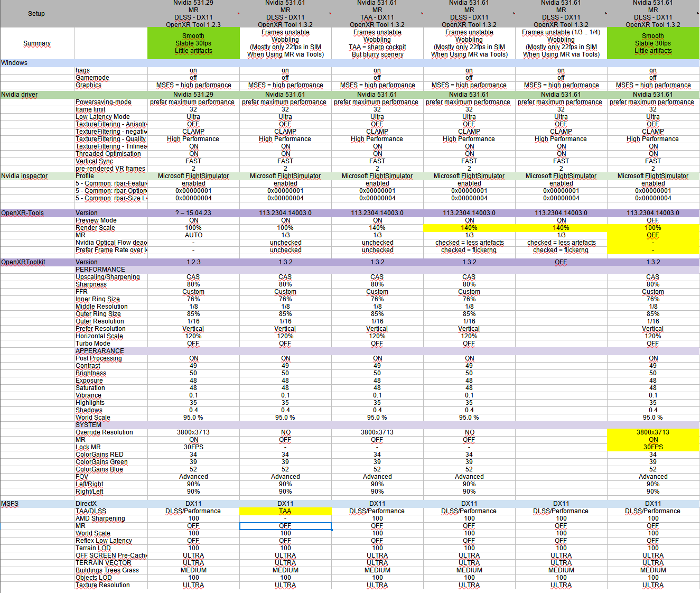Click the "Threaded Optimisation" row label
Viewport: 700px width, 593px height.
click(108, 154)
